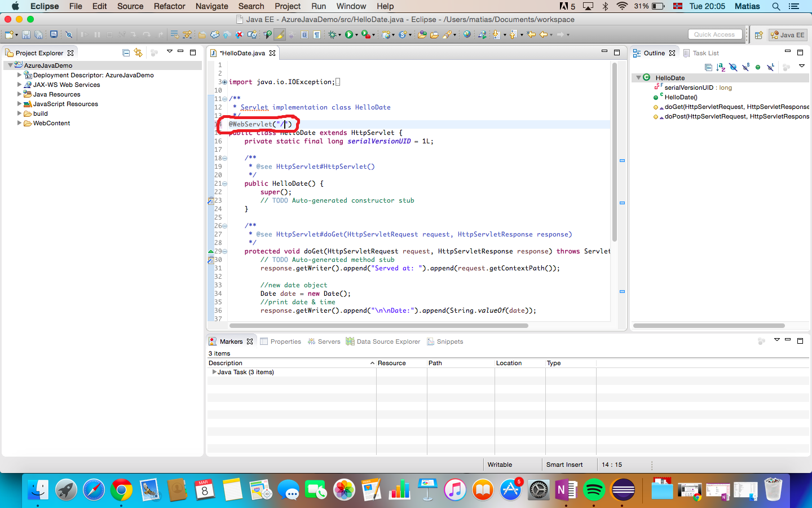Expand Java Resources node
Image resolution: width=812 pixels, height=508 pixels.
(x=19, y=94)
